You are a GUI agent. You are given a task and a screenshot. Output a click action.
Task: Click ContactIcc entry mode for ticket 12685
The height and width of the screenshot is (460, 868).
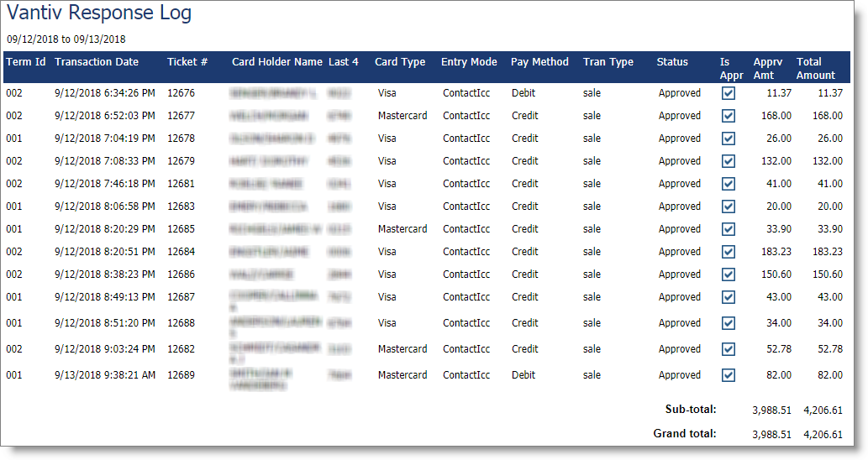click(x=466, y=229)
